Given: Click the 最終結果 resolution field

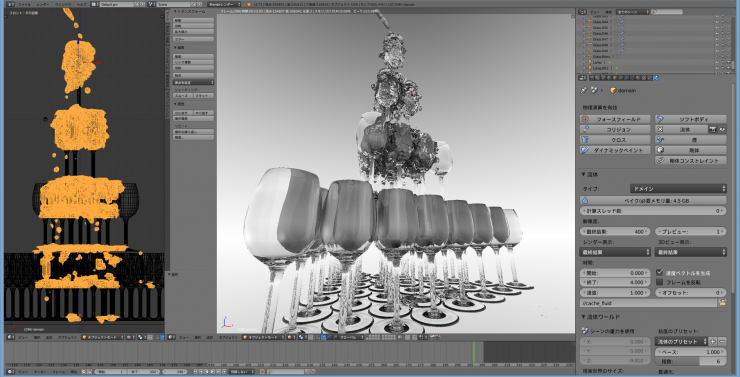Looking at the screenshot, I should pyautogui.click(x=615, y=231).
